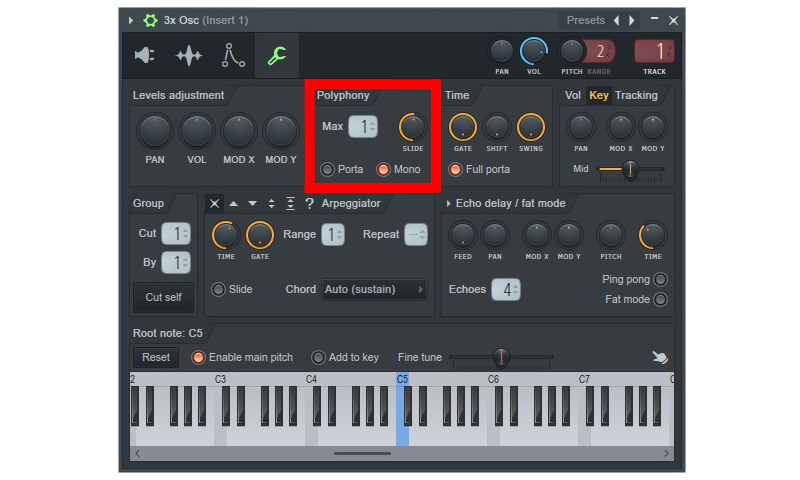This screenshot has height=480, width=800.
Task: Select next preset arrow
Action: [632, 20]
